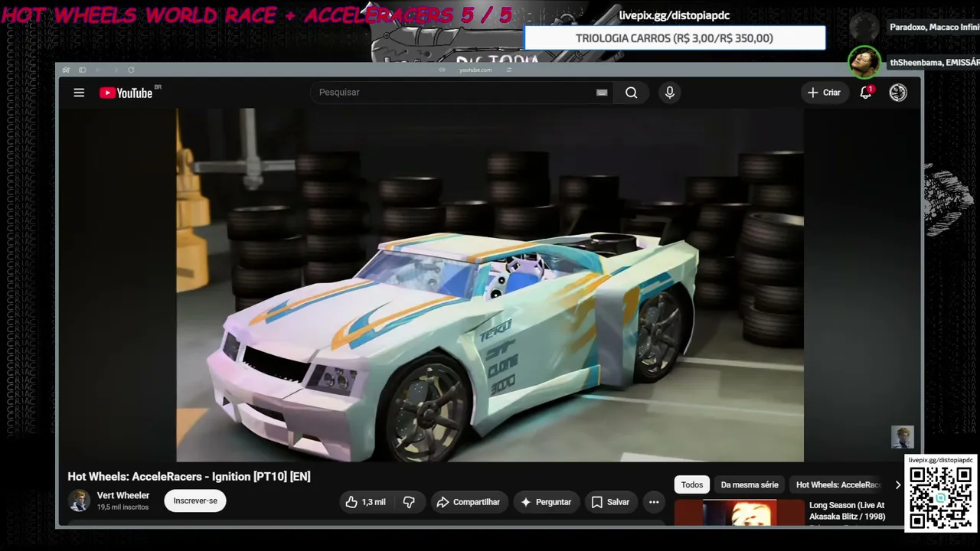Click the video player showing the car
This screenshot has width=980, height=551.
pos(490,285)
